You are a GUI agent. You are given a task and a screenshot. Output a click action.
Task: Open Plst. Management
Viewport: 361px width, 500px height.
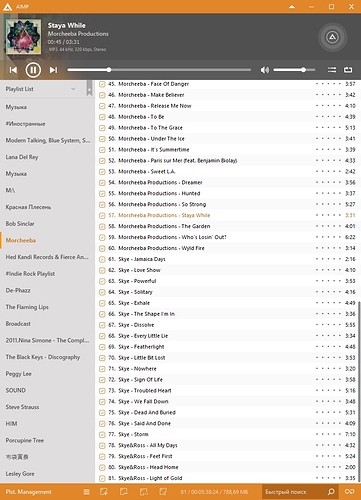pyautogui.click(x=29, y=492)
